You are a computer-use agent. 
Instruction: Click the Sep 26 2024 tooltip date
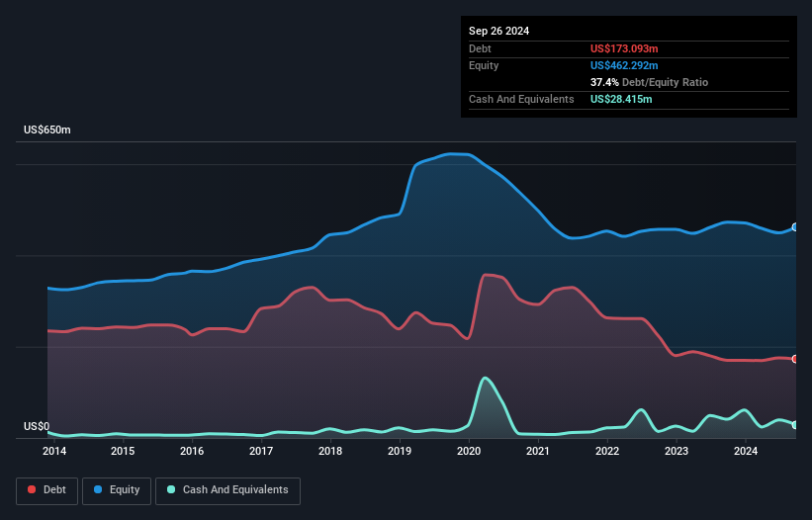coord(498,31)
